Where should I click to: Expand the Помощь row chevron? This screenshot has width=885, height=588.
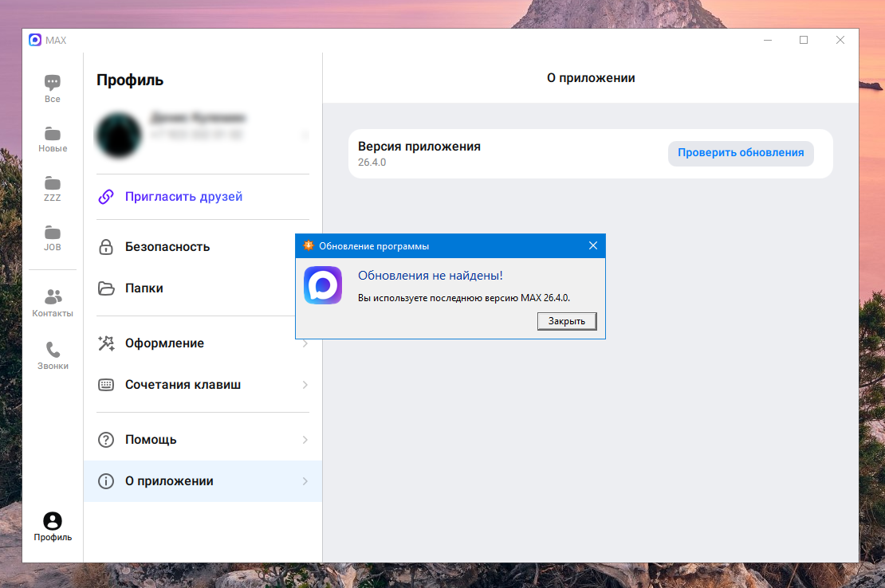305,440
